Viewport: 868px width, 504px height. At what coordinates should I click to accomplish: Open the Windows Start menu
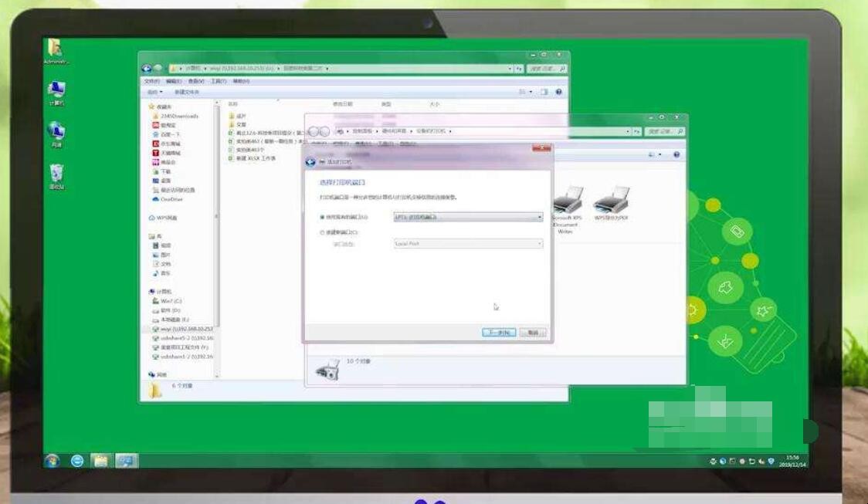53,460
